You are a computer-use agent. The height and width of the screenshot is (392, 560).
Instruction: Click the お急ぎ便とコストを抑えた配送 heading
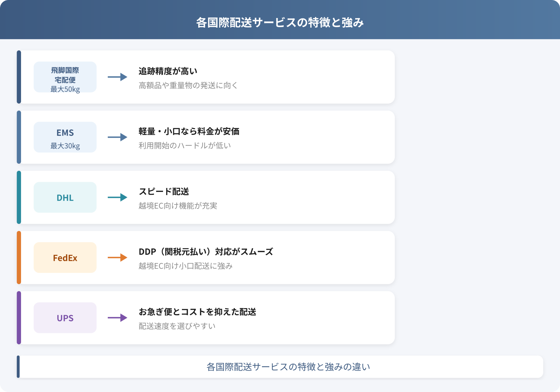(197, 312)
